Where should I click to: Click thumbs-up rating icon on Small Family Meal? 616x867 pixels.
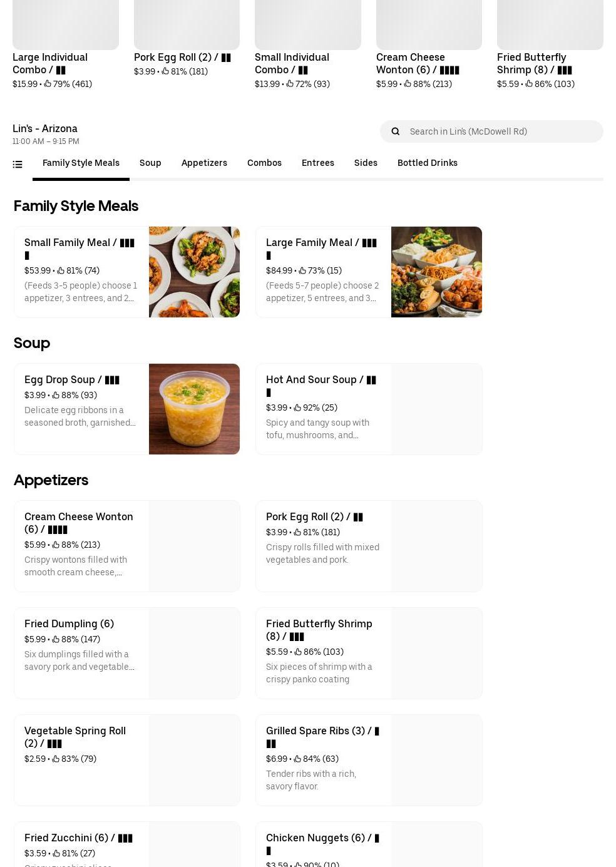[61, 271]
